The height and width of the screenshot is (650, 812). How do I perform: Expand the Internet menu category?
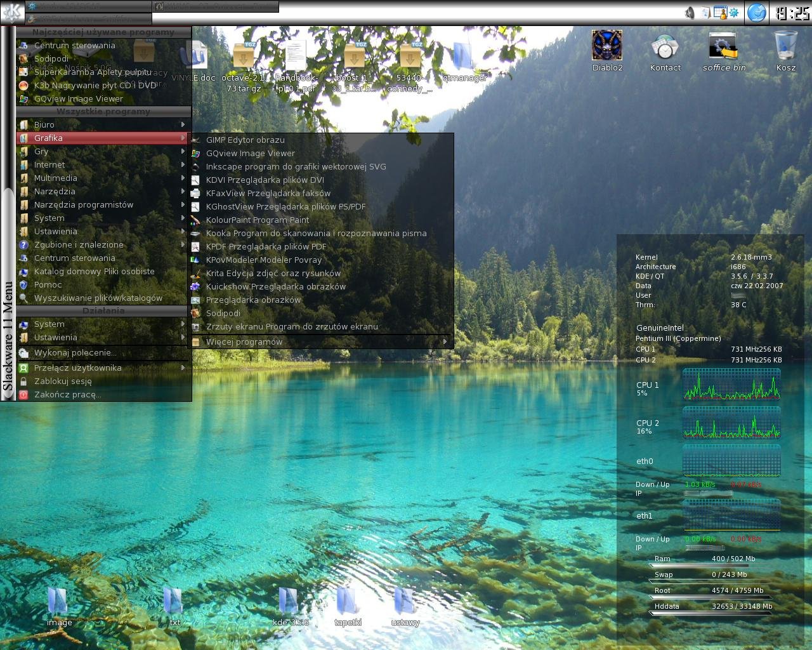tap(103, 164)
